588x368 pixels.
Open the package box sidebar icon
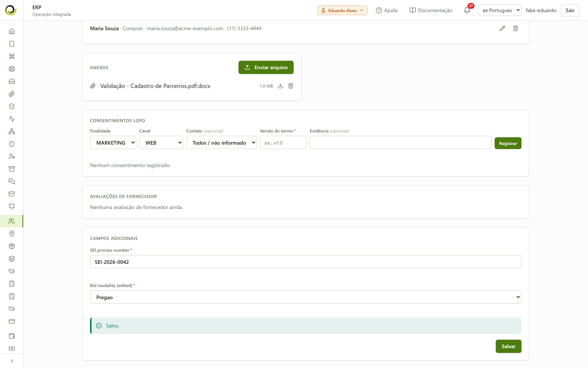(x=12, y=246)
